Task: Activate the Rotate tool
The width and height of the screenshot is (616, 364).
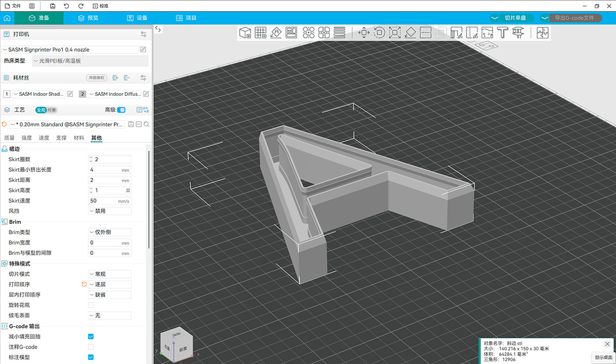Action: pyautogui.click(x=379, y=33)
